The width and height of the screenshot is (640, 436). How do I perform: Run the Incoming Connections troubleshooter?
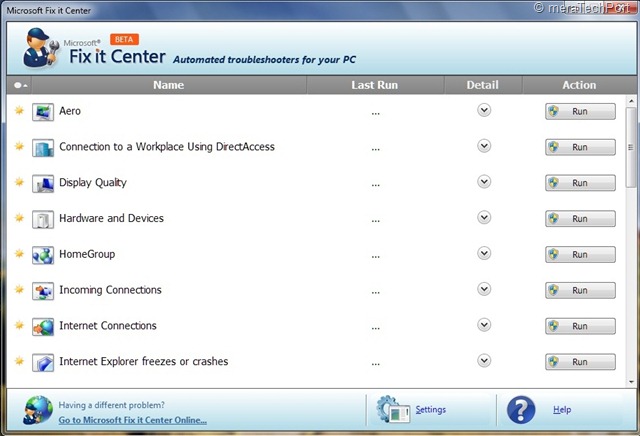tap(580, 290)
